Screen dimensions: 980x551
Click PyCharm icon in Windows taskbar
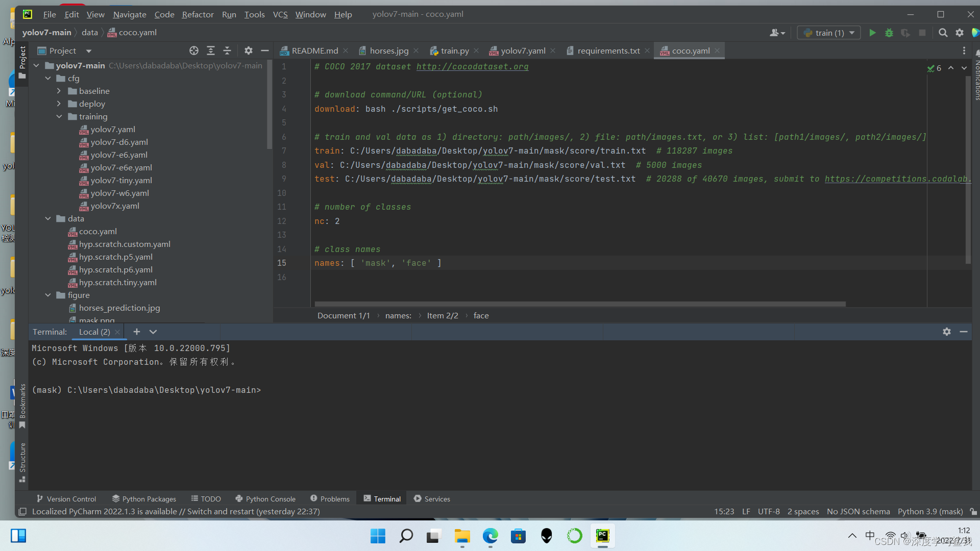[x=602, y=536]
